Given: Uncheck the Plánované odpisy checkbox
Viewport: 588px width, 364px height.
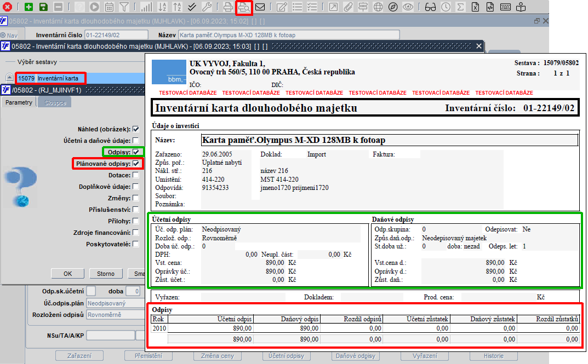Looking at the screenshot, I should 135,164.
